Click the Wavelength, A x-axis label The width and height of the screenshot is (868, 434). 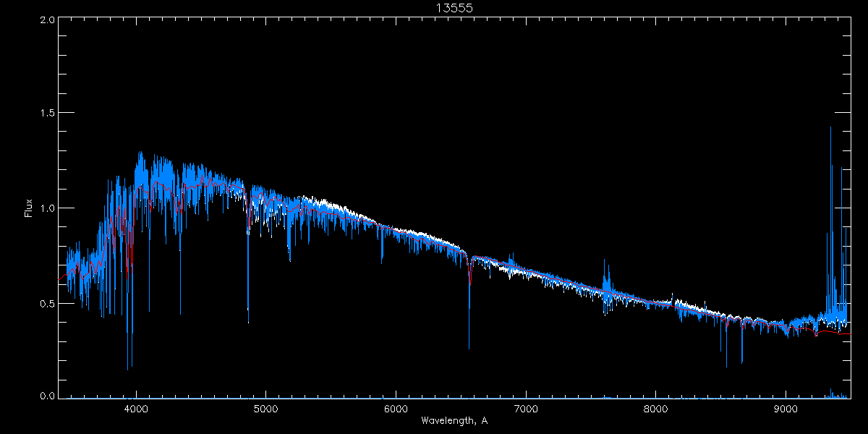(454, 421)
